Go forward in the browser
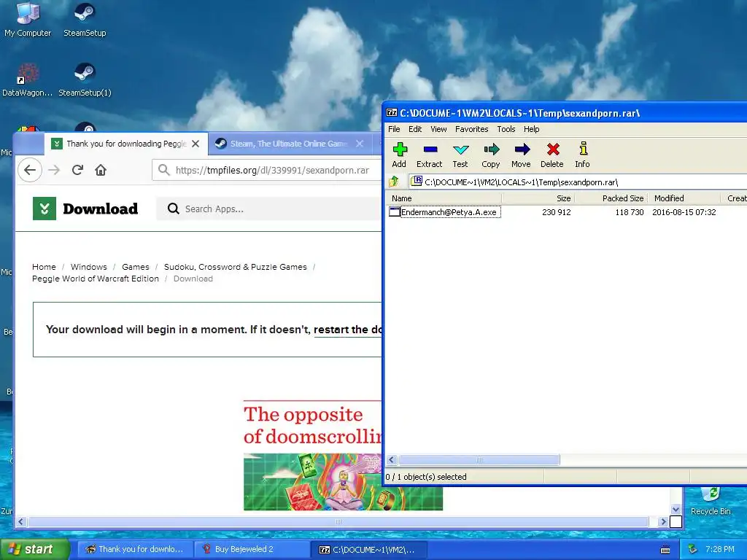 tap(54, 170)
